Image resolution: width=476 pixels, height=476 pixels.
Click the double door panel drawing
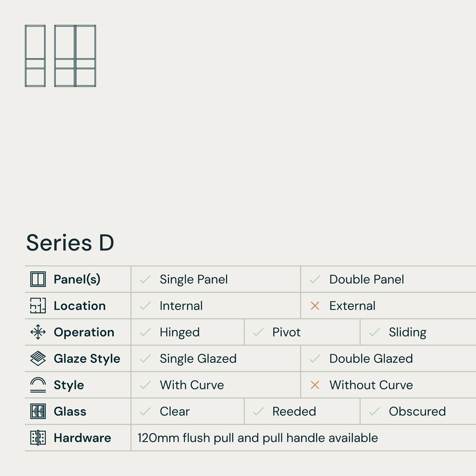point(75,56)
